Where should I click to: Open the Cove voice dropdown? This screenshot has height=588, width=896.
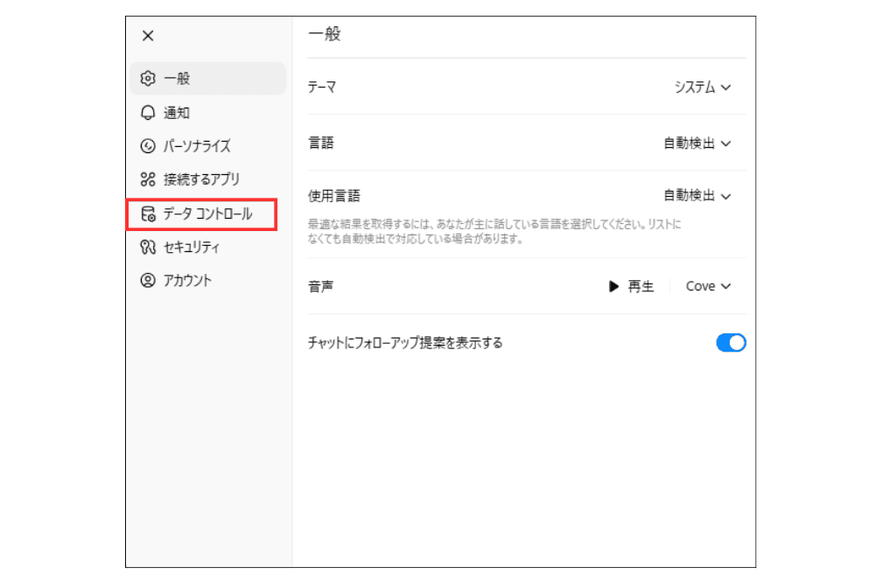[709, 286]
